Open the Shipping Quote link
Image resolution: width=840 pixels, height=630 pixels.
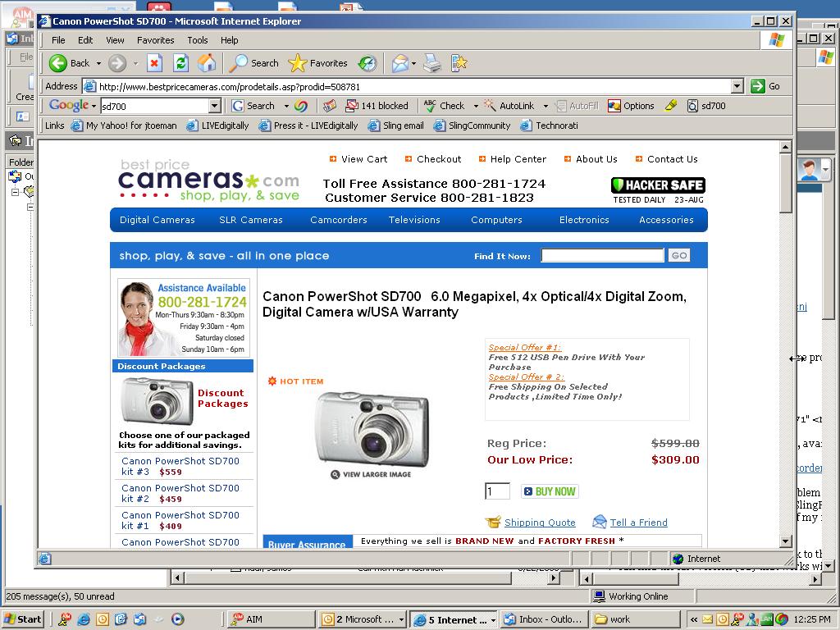(540, 523)
